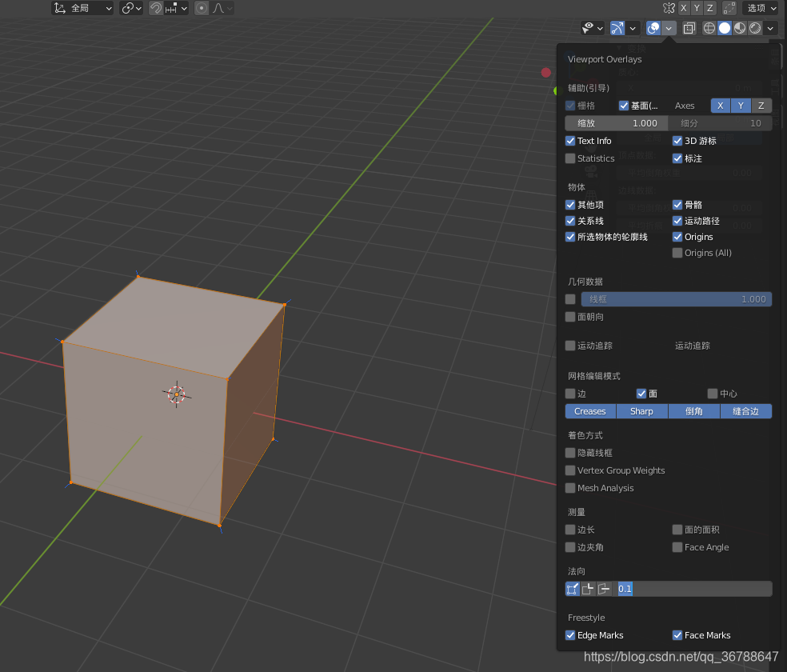Toggle the 运动路径 motion paths checkbox
Image resolution: width=787 pixels, height=672 pixels.
point(677,221)
